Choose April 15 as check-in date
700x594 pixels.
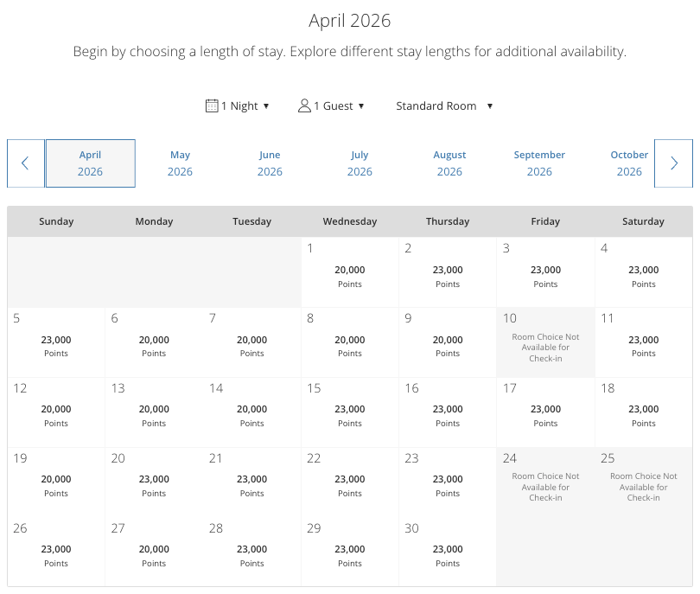coord(349,412)
